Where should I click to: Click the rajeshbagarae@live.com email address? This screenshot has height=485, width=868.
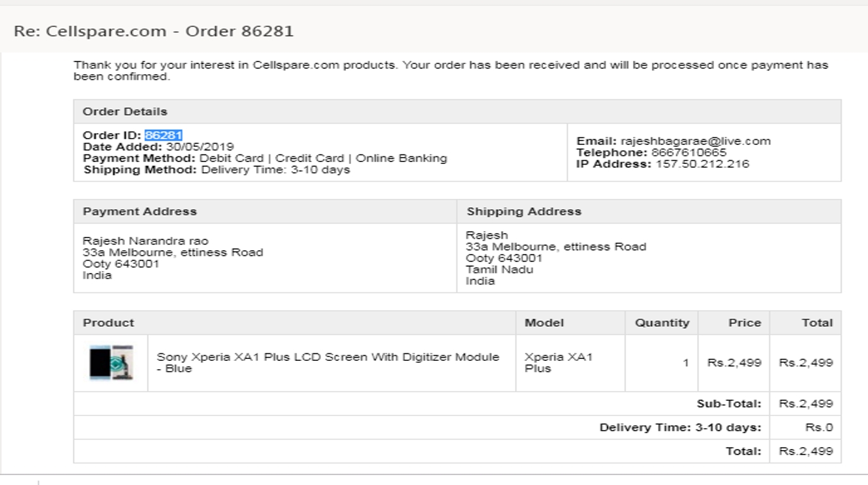(695, 141)
